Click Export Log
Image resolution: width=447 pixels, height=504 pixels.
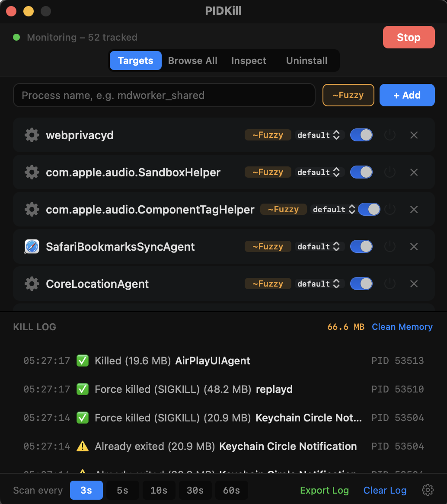click(324, 490)
